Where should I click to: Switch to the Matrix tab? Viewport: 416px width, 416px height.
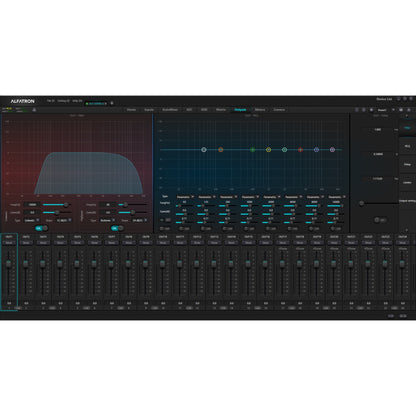(221, 110)
